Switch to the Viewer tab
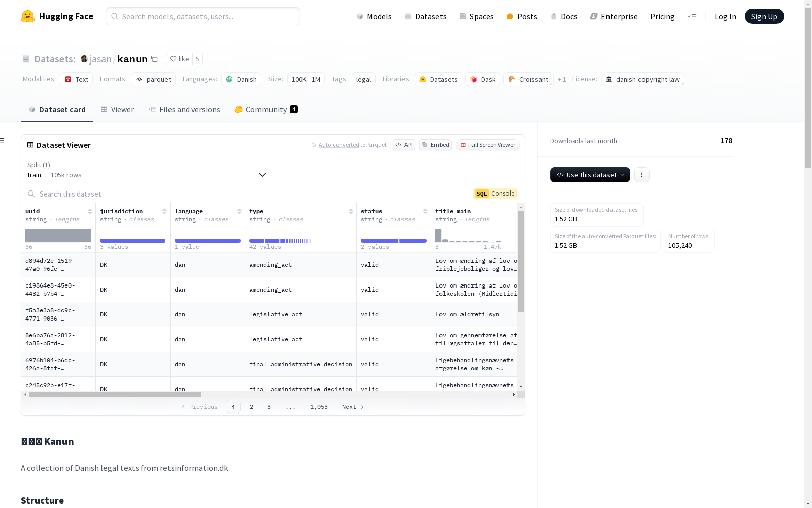The width and height of the screenshot is (812, 508). (117, 110)
